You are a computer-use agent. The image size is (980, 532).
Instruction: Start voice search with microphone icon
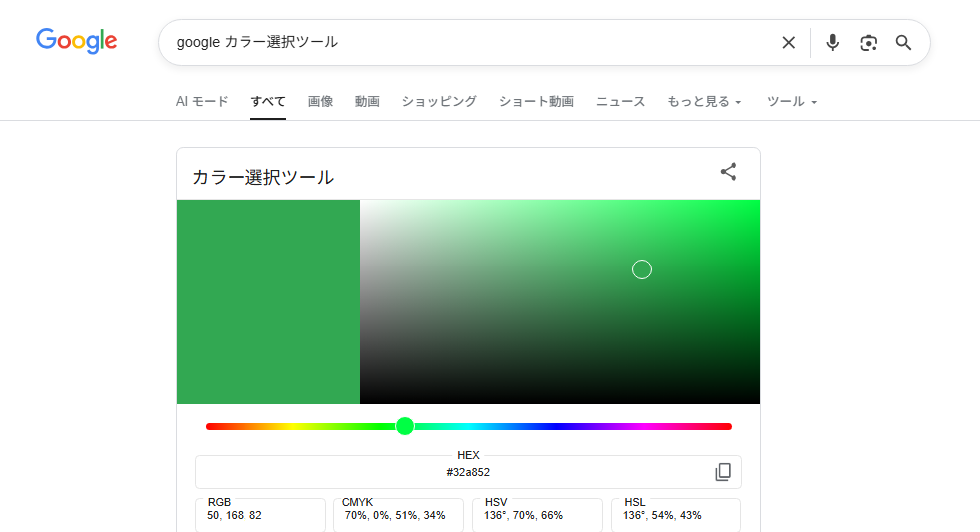coord(832,42)
